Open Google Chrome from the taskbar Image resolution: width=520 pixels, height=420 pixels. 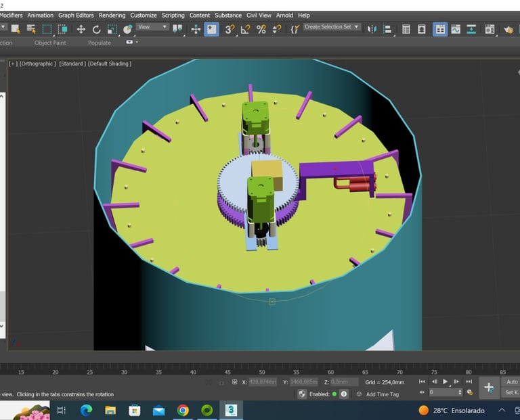pyautogui.click(x=183, y=410)
